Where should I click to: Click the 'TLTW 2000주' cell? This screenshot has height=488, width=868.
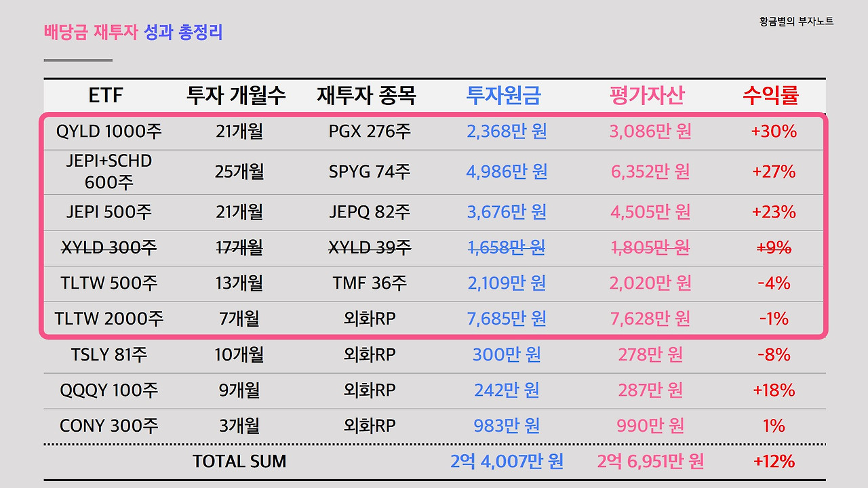click(109, 318)
